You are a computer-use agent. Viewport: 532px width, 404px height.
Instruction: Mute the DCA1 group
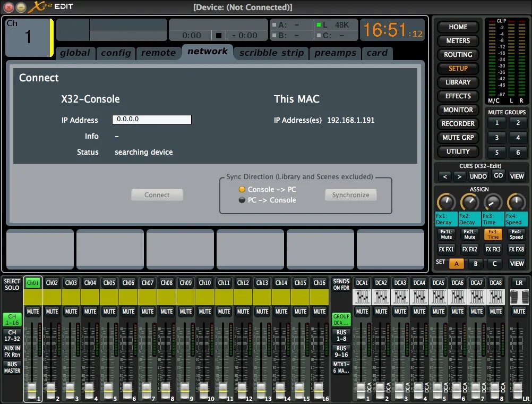(362, 312)
